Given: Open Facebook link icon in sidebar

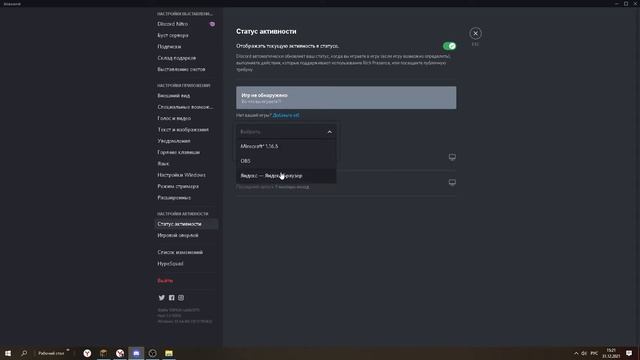Looking at the screenshot, I should (171, 298).
